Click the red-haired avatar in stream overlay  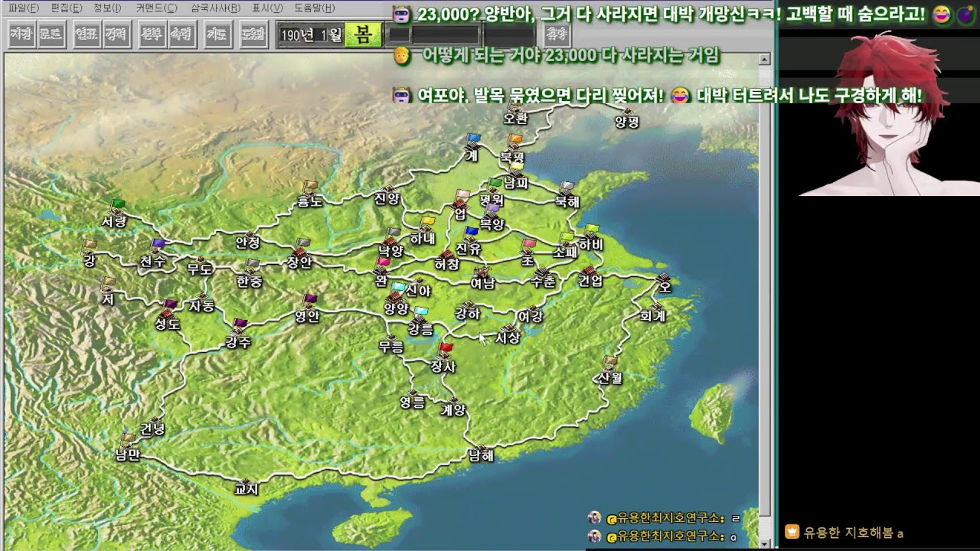pyautogui.click(x=890, y=113)
